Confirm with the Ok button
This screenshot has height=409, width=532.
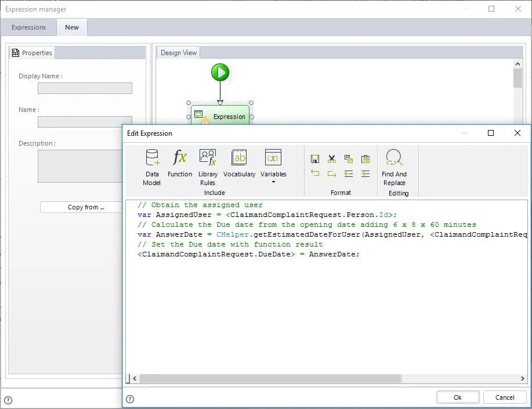458,397
